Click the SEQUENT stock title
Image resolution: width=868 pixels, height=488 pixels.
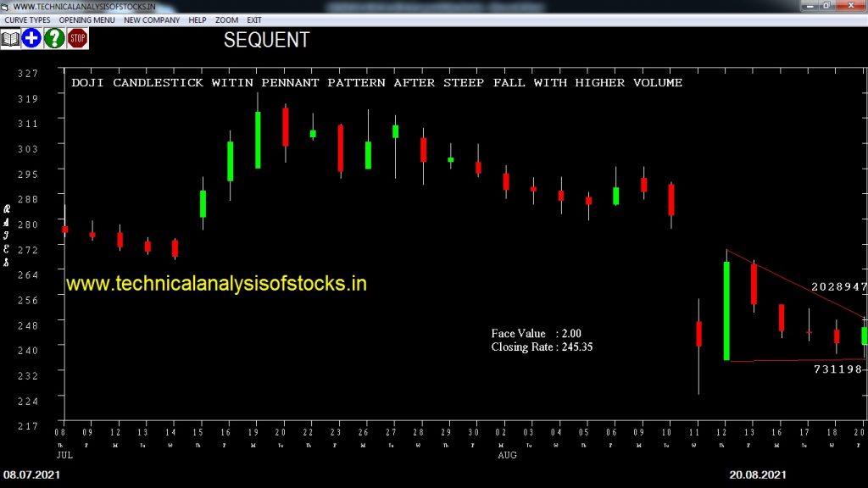(266, 40)
